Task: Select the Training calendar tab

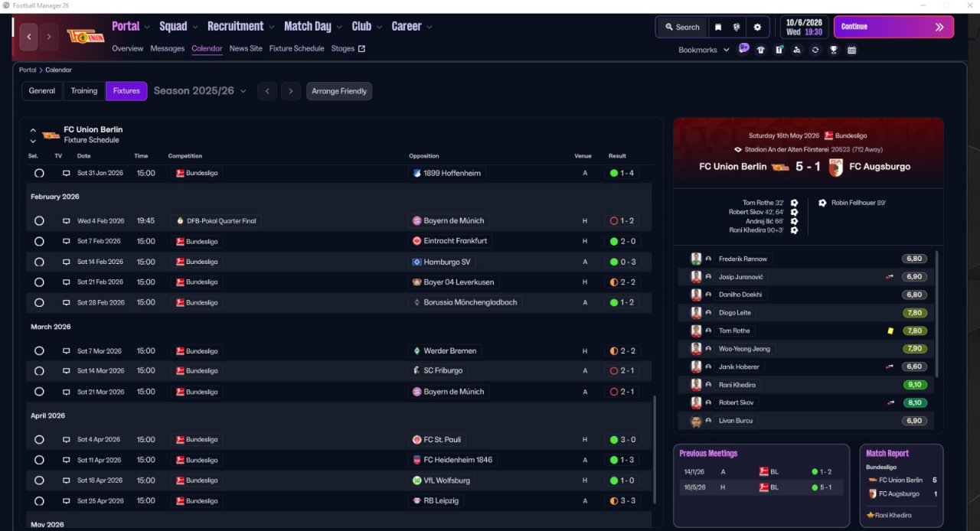Action: tap(84, 91)
